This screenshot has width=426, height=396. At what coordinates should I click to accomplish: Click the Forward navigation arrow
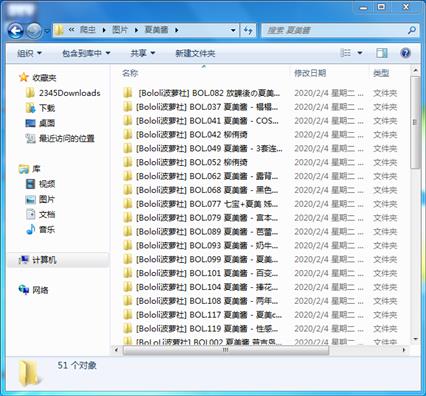[34, 31]
